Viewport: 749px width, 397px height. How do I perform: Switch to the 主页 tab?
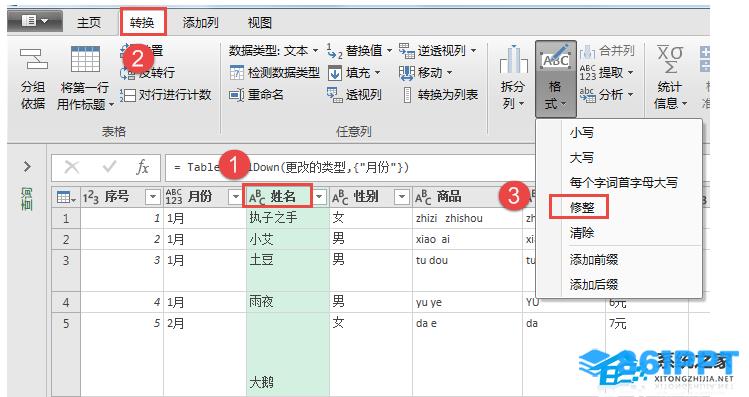coord(89,22)
